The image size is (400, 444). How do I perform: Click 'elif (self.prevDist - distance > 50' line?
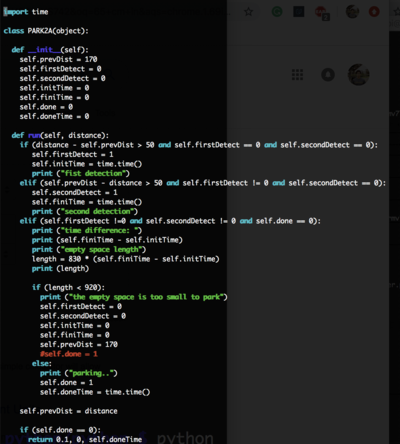pyautogui.click(x=203, y=183)
